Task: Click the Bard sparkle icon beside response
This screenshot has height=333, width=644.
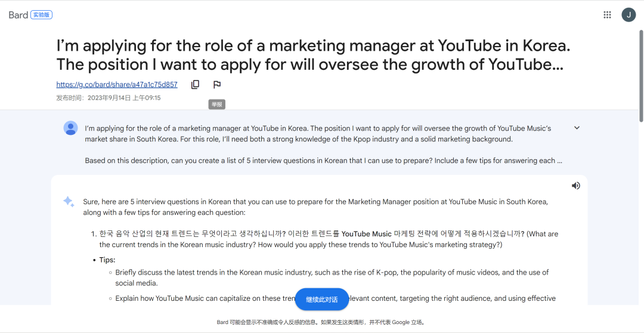Action: click(x=69, y=202)
